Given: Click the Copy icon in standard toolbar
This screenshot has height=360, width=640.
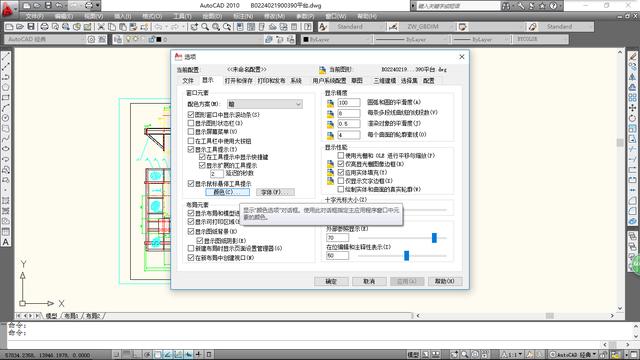Looking at the screenshot, I should click(111, 27).
